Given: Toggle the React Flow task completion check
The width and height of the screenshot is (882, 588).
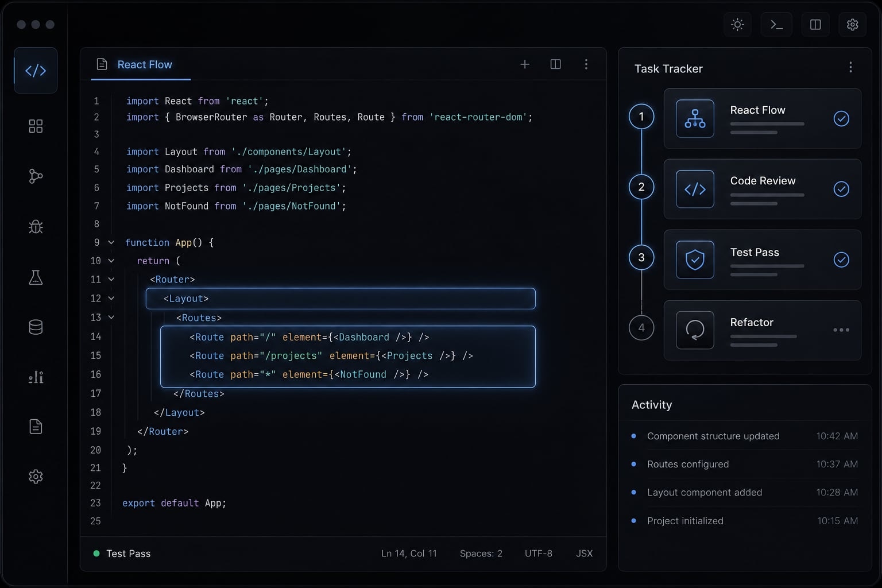Looking at the screenshot, I should click(841, 118).
